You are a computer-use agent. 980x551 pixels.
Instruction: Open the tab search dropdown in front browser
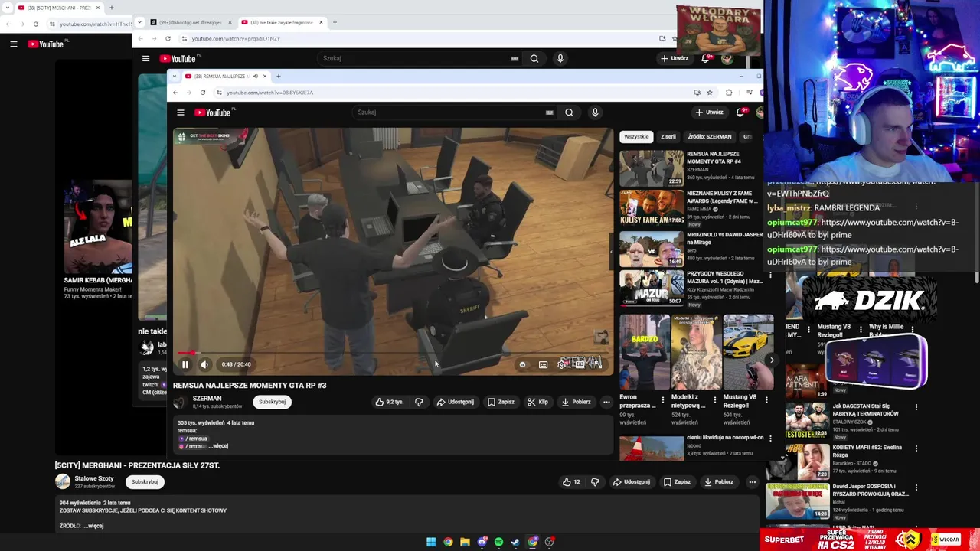175,77
